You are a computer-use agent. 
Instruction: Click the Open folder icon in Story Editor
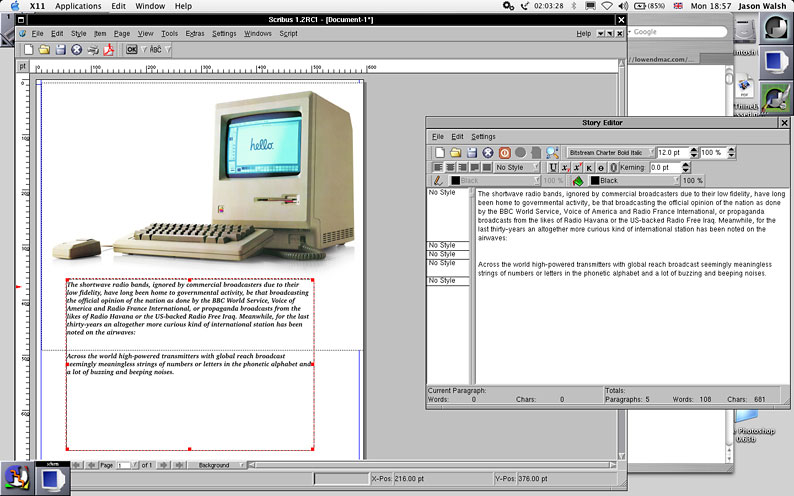coord(455,153)
